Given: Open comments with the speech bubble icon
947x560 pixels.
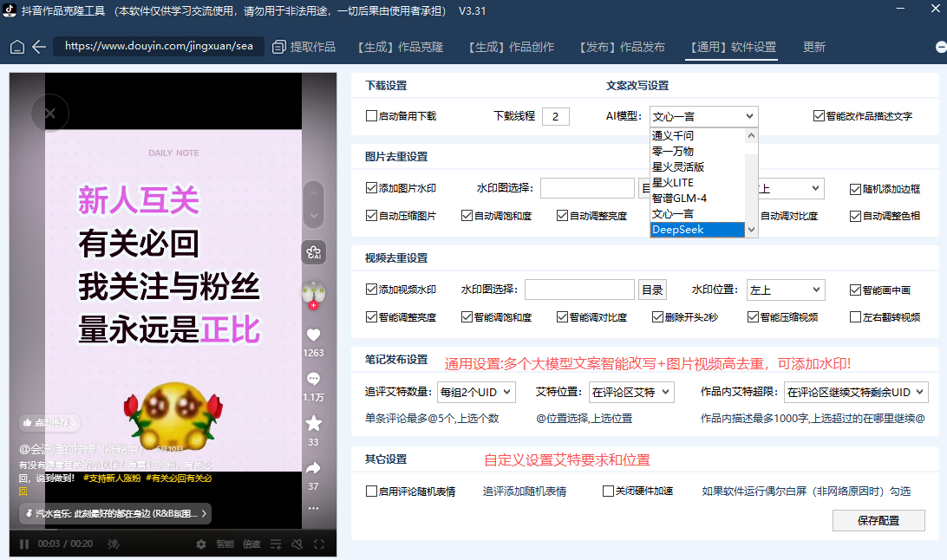Looking at the screenshot, I should pos(313,379).
